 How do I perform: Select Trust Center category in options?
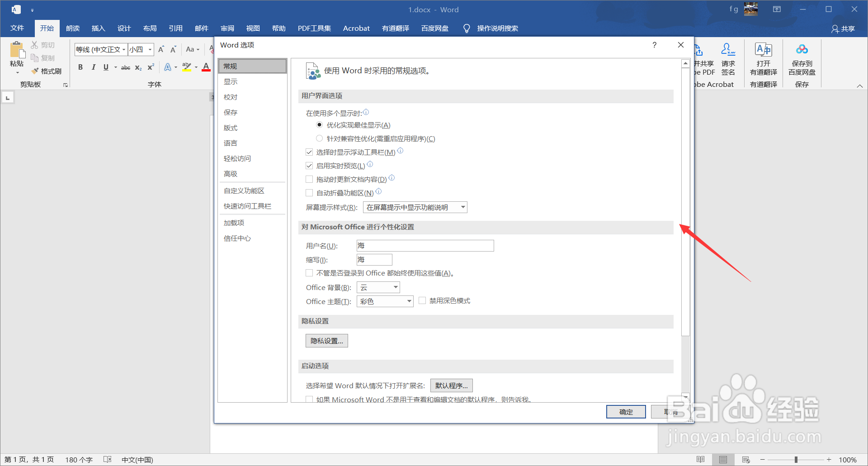(x=252, y=238)
